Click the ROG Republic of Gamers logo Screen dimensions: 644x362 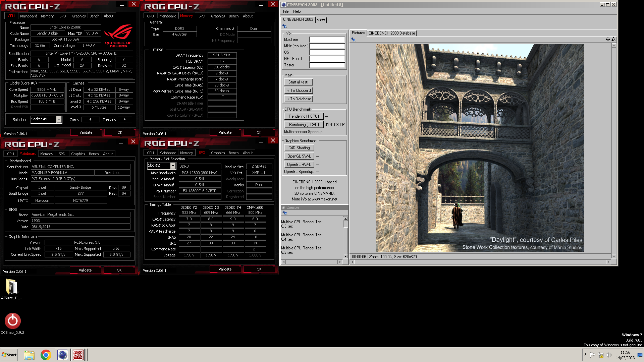118,36
